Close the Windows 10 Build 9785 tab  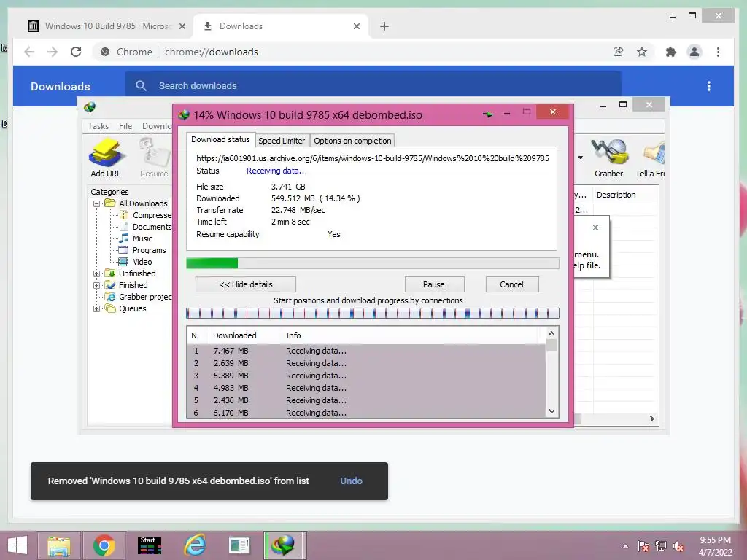click(x=182, y=26)
